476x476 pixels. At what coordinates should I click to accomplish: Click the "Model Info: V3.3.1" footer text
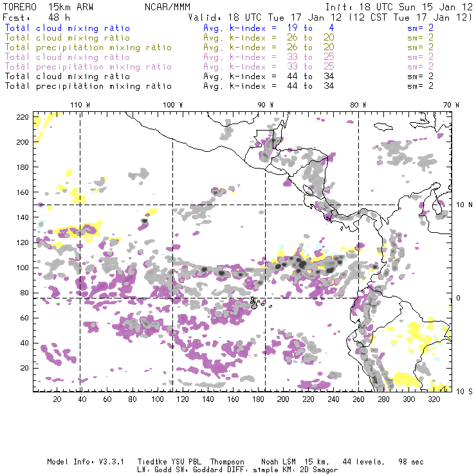(x=86, y=462)
